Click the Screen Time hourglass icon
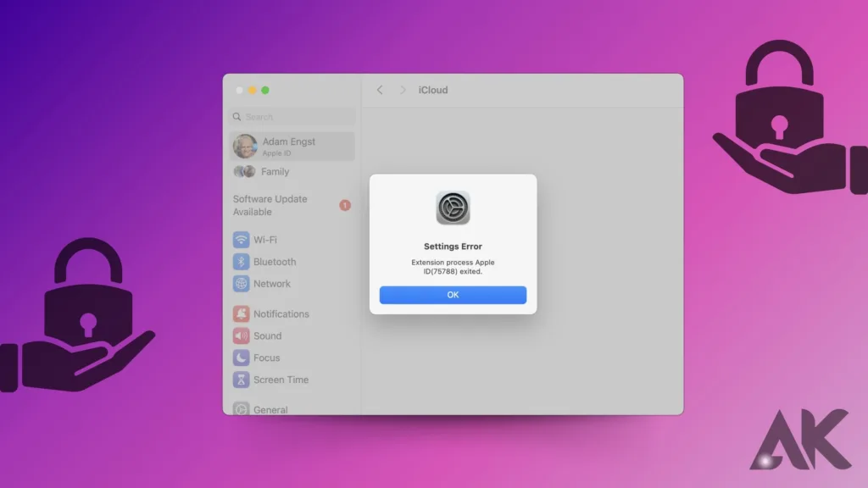The width and height of the screenshot is (868, 488). click(242, 380)
